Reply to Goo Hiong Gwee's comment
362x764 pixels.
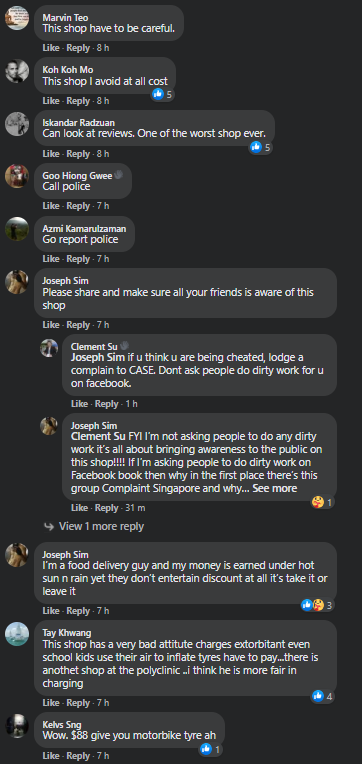click(78, 206)
